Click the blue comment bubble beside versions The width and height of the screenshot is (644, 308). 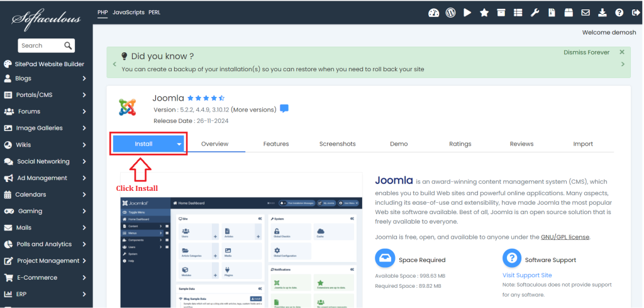[x=284, y=108]
